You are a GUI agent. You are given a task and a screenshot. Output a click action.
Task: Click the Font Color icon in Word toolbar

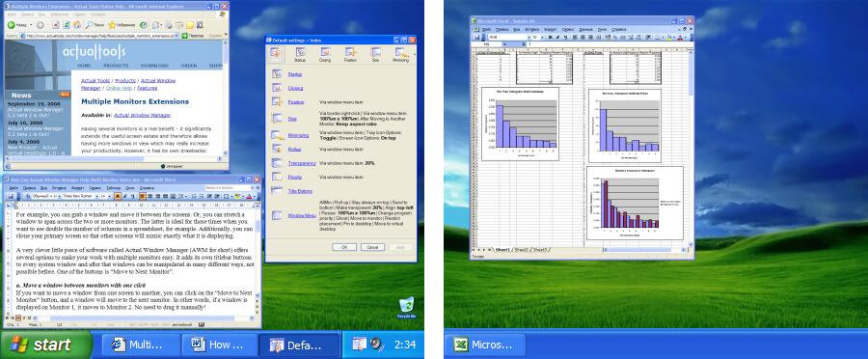pos(249,196)
